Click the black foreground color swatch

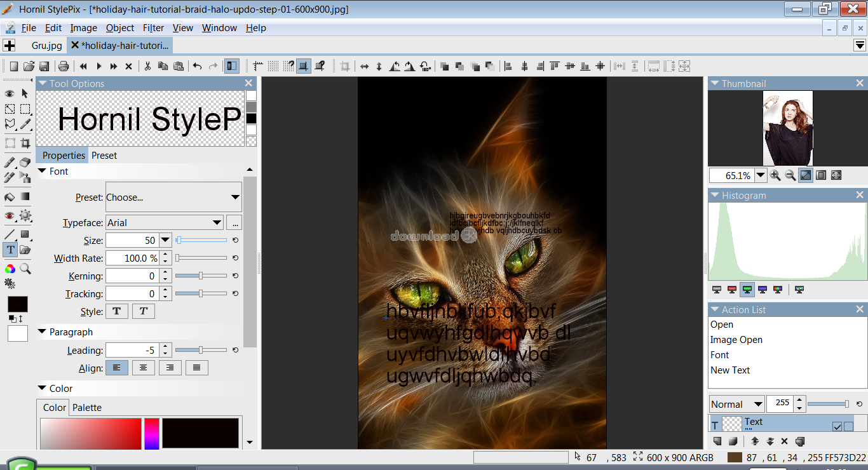18,304
